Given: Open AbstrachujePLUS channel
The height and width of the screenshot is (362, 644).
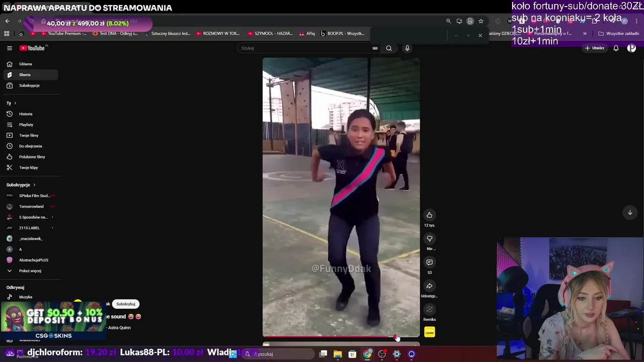Looking at the screenshot, I should coord(30,260).
